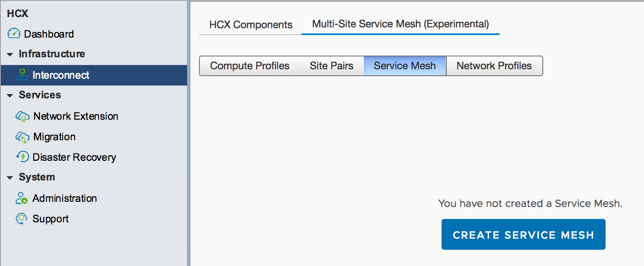Select the Network Profiles tab
The height and width of the screenshot is (266, 644).
(x=494, y=66)
